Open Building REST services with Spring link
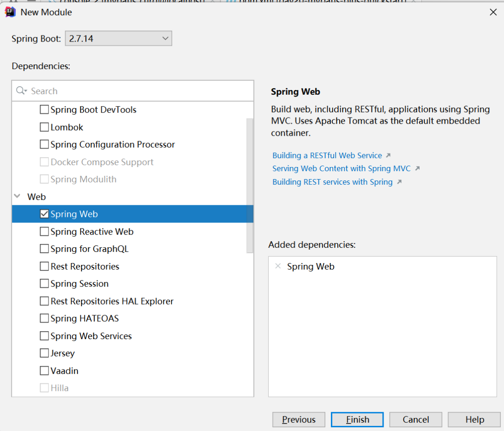This screenshot has height=431, width=504. click(x=332, y=182)
